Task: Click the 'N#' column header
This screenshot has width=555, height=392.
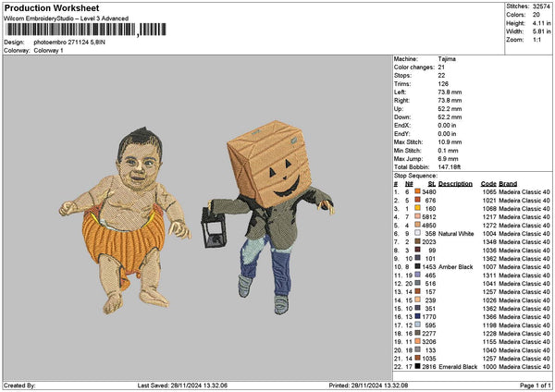Action: point(409,184)
